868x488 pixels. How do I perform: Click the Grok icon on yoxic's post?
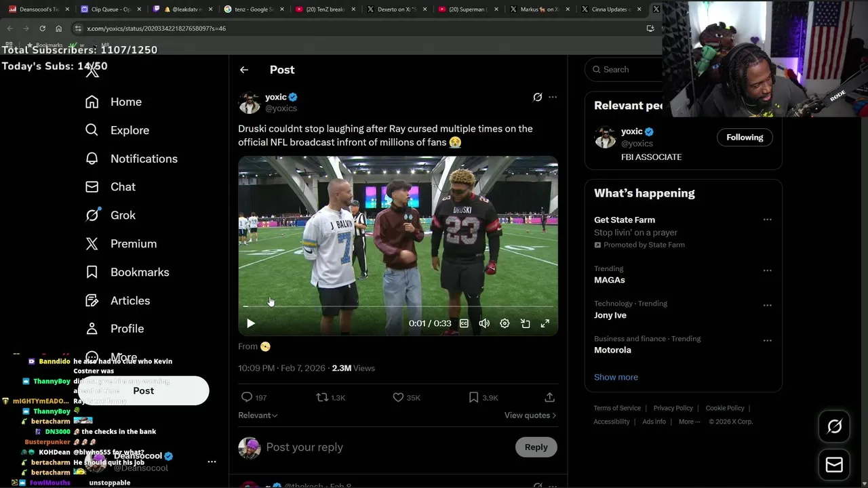(x=537, y=97)
